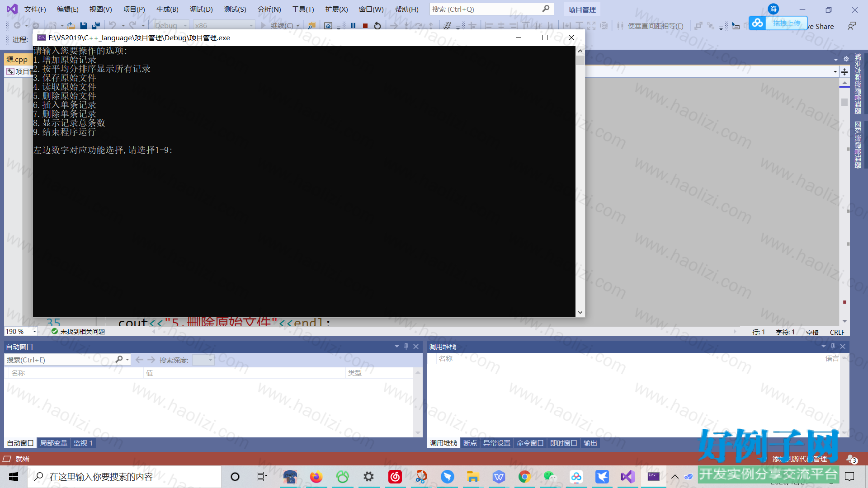Expand the editor member navigation dropdown on the right

835,72
